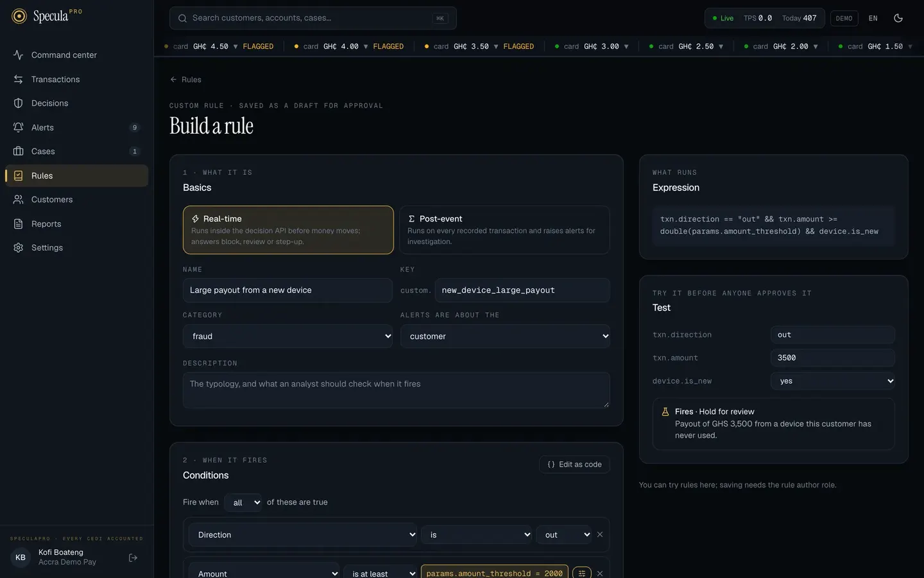Click the Live status indicator
924x578 pixels.
723,18
